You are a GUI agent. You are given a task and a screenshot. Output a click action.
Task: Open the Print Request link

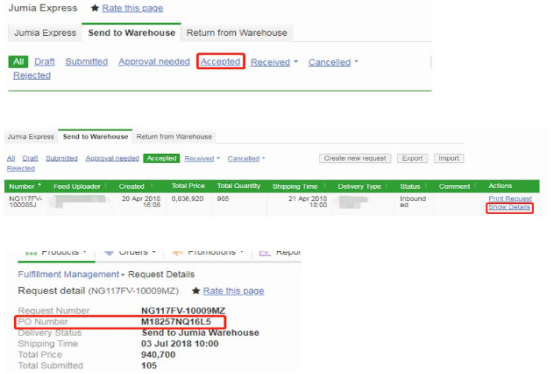pyautogui.click(x=510, y=199)
